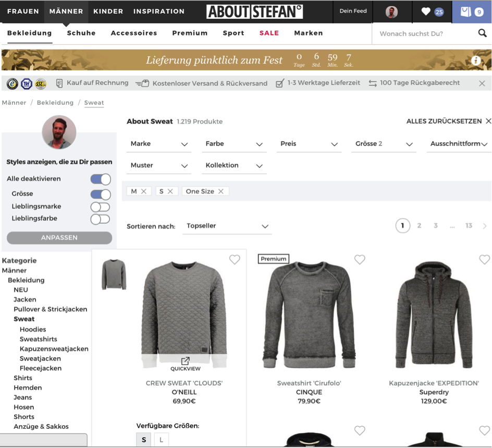Click the Trusted Shops e badge
Image resolution: width=492 pixels, height=448 pixels.
click(x=13, y=84)
